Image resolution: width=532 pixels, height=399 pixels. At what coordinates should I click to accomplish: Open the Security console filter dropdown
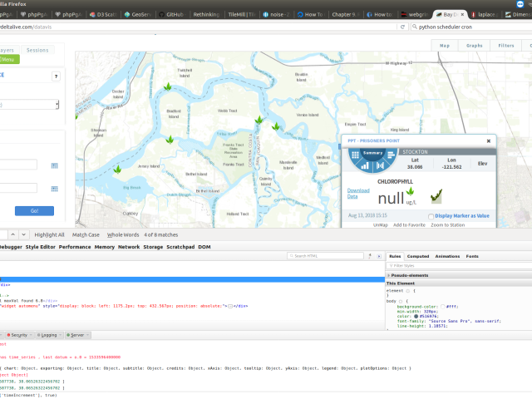point(19,335)
